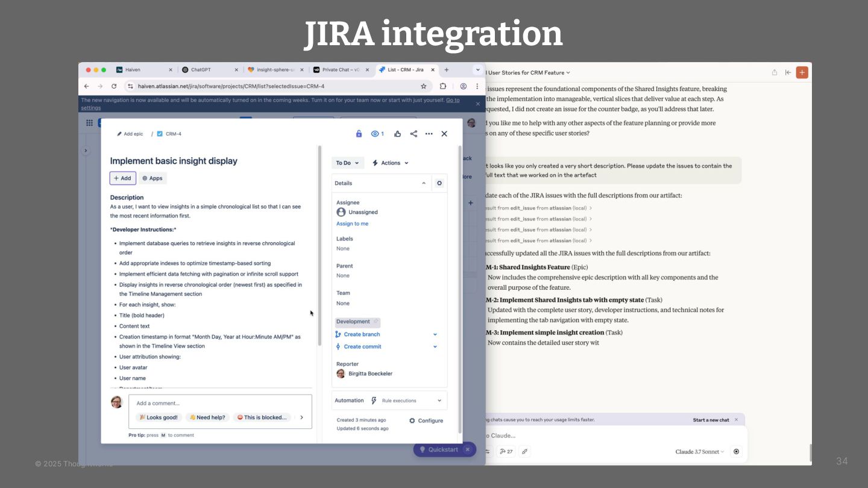868x488 pixels.
Task: Click the lock restriction icon in issue header
Action: [359, 134]
